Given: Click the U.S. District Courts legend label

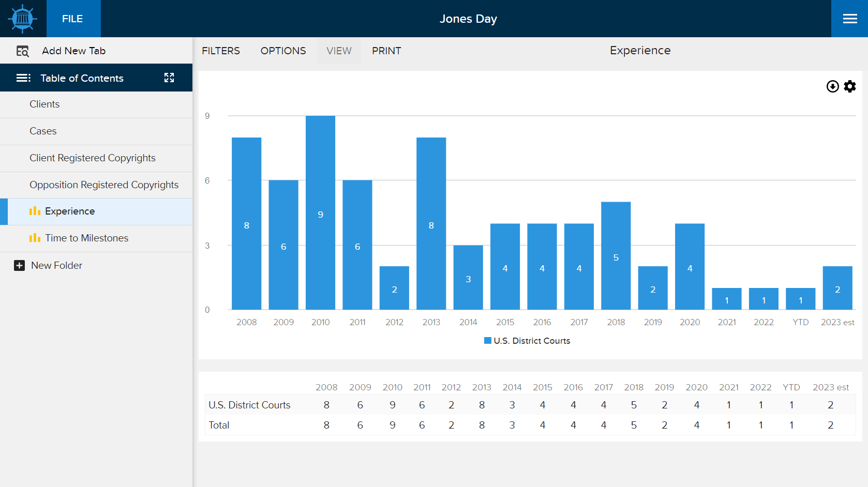Looking at the screenshot, I should 532,341.
